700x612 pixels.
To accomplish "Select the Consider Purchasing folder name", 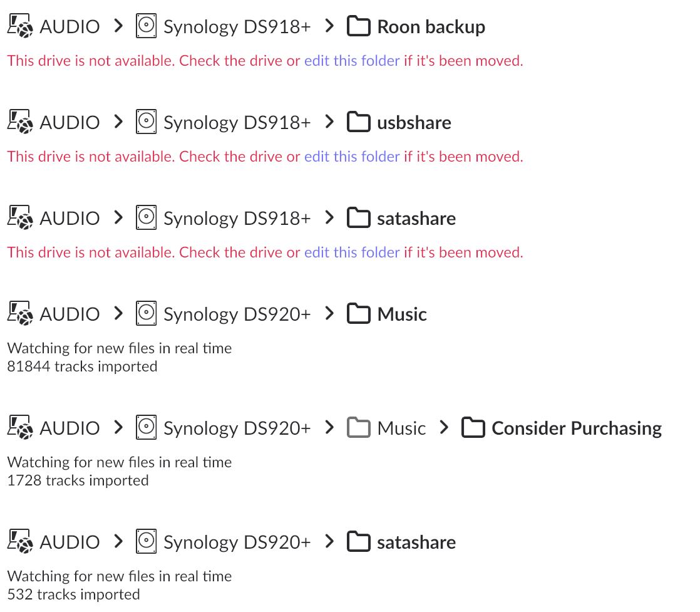I will click(576, 428).
